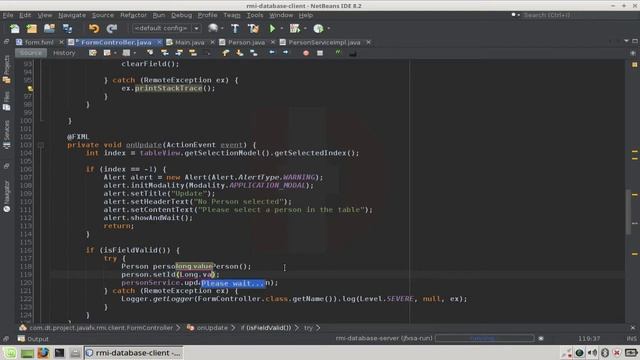Viewport: 640px width, 360px height.
Task: Collapse the onUpdate method fold marker
Action: point(41,145)
